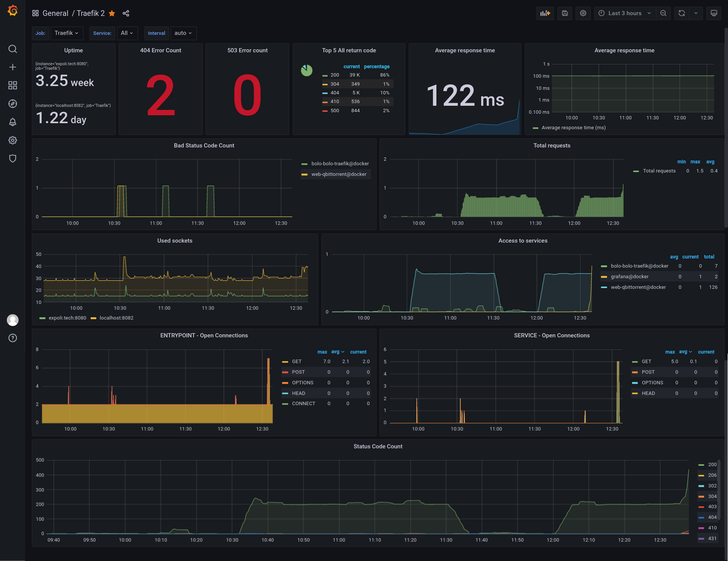Toggle the favorite star for Traefik 2
Screen dimensions: 728x561
[x=112, y=13]
